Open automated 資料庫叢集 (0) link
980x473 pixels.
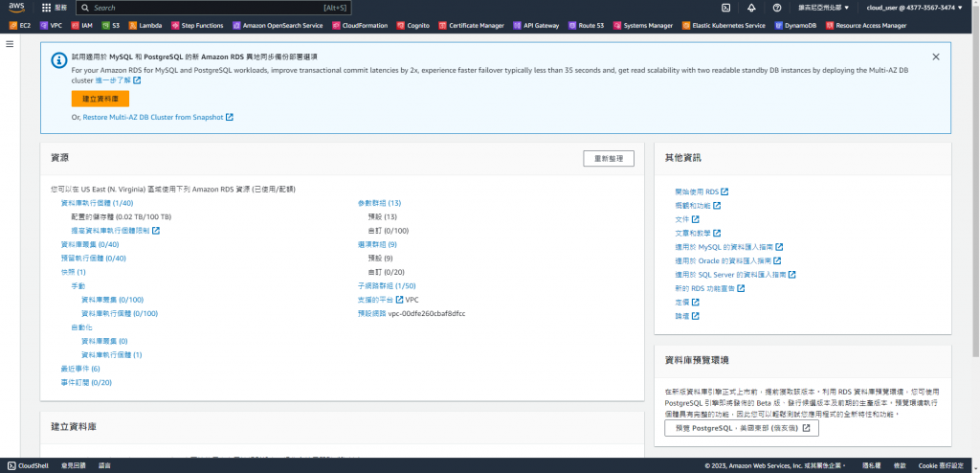[104, 340]
